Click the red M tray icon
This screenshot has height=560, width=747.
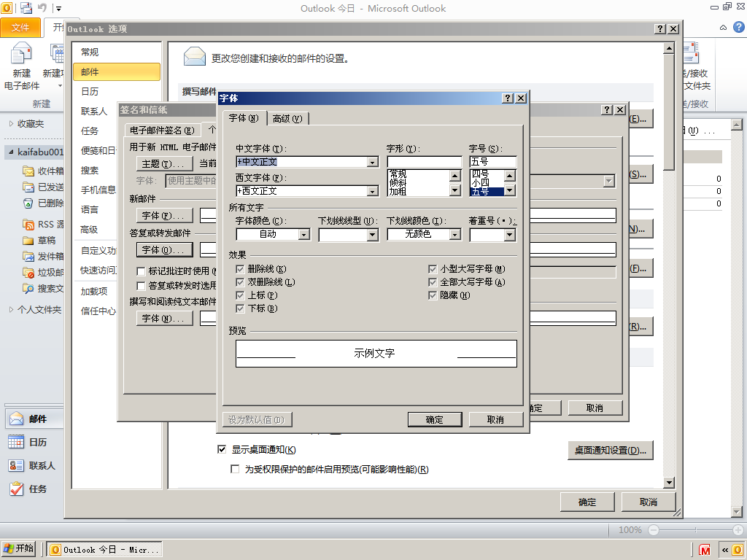pyautogui.click(x=705, y=550)
